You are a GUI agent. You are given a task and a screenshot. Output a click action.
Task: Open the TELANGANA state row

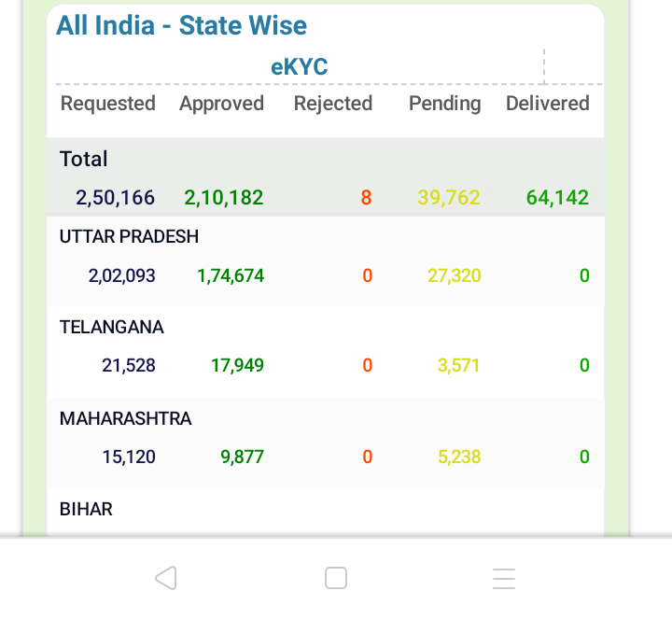[x=326, y=352]
